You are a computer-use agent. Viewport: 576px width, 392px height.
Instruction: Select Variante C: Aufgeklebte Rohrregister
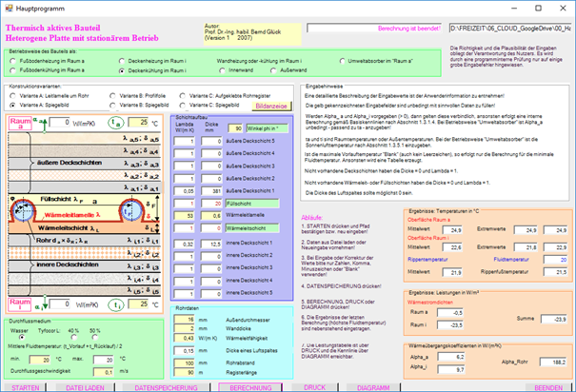183,96
